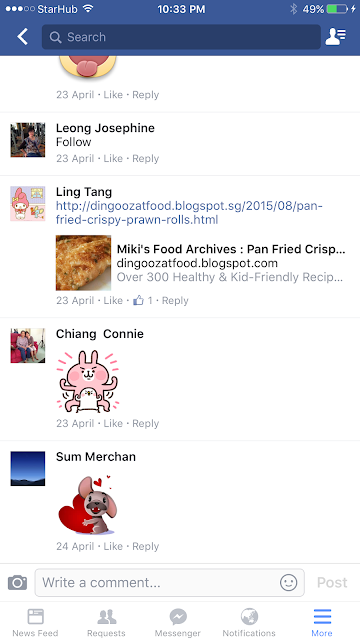Tap the Post button
The width and height of the screenshot is (360, 640).
point(332,582)
